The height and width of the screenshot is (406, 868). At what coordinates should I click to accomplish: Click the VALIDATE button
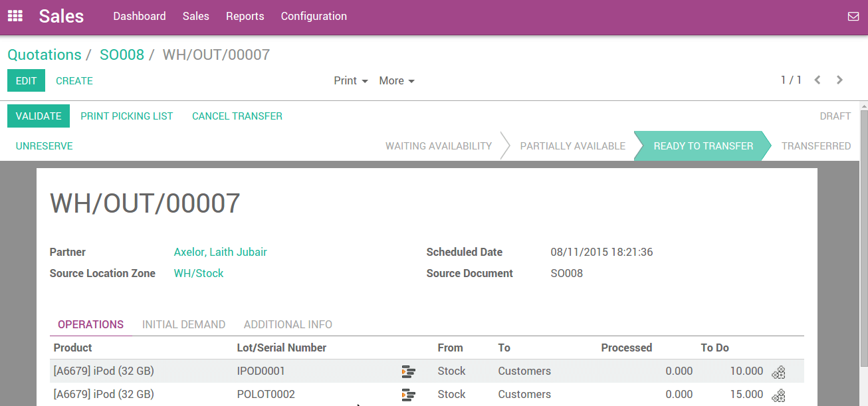pos(38,116)
